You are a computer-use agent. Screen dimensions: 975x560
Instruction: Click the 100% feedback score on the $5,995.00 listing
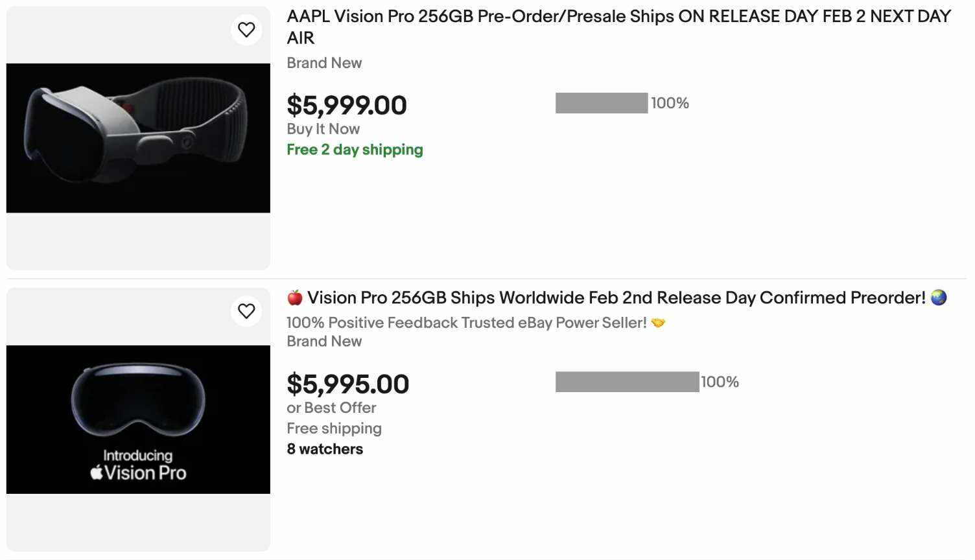pos(720,382)
